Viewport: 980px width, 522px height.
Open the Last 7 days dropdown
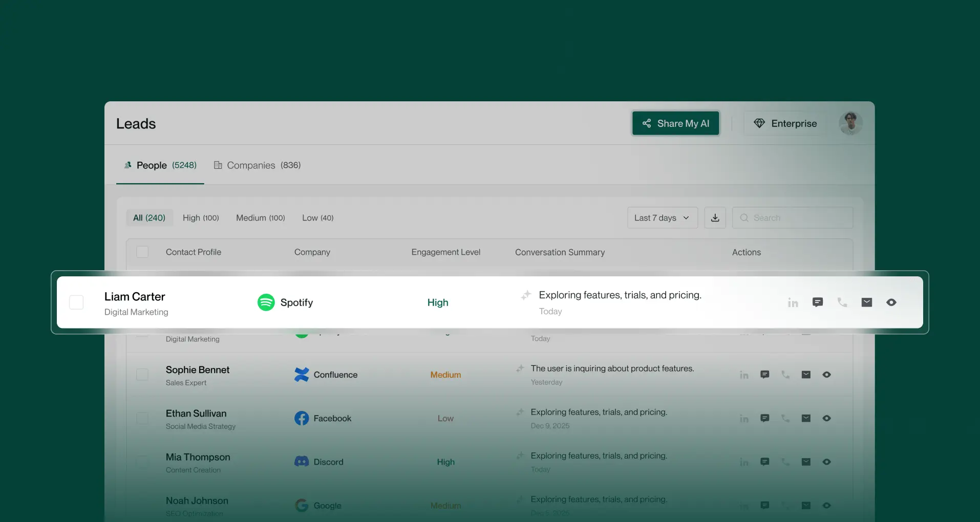pos(662,217)
